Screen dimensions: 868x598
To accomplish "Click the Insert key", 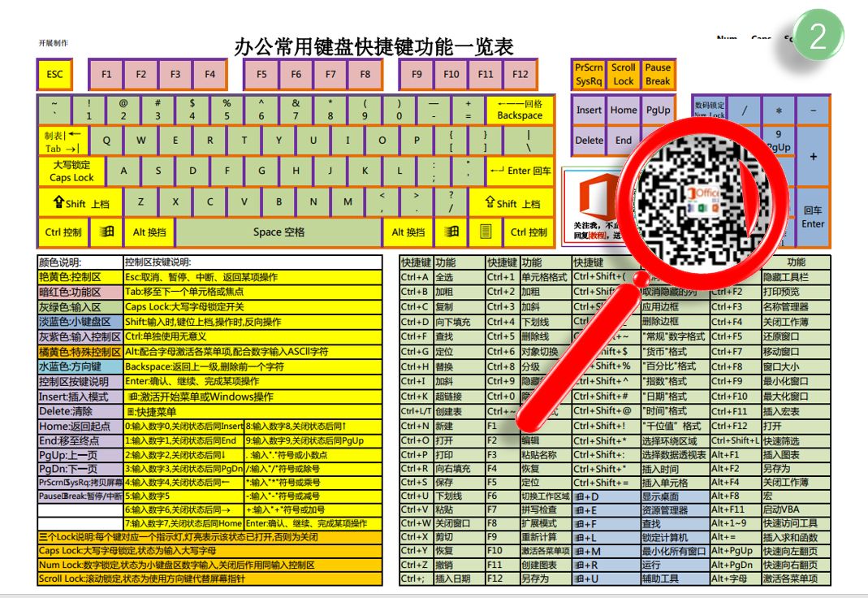I will click(589, 110).
